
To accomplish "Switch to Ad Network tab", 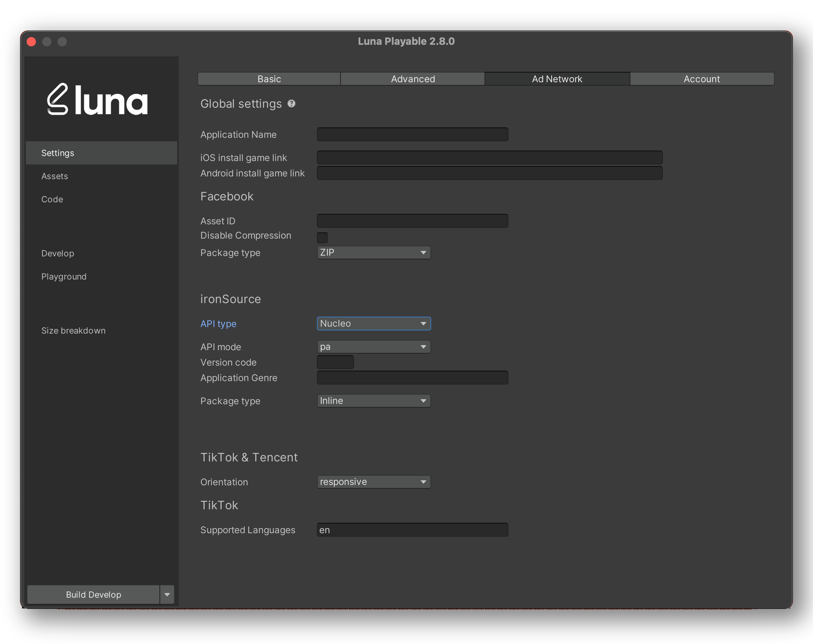I will pyautogui.click(x=556, y=78).
